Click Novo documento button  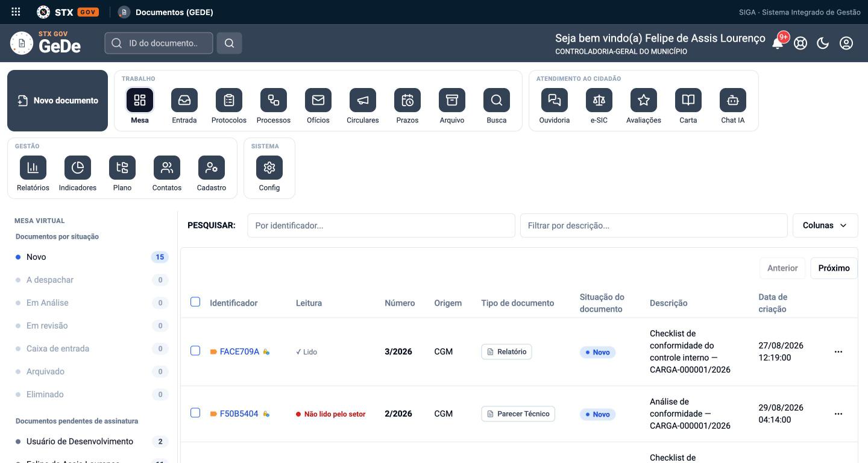point(58,101)
